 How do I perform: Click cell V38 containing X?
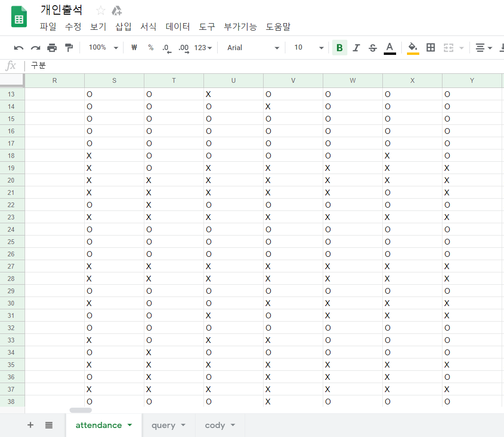[x=293, y=402]
